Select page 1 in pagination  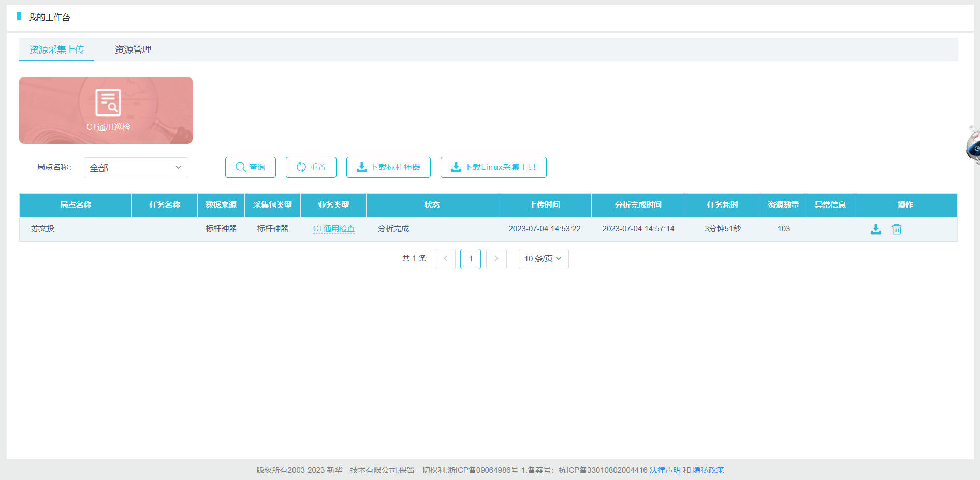pos(471,259)
